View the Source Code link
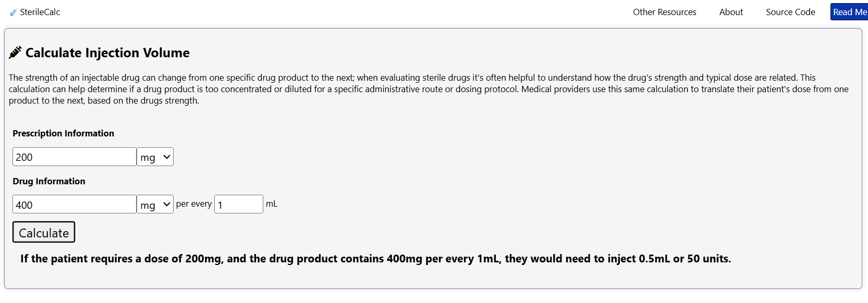 (x=790, y=11)
